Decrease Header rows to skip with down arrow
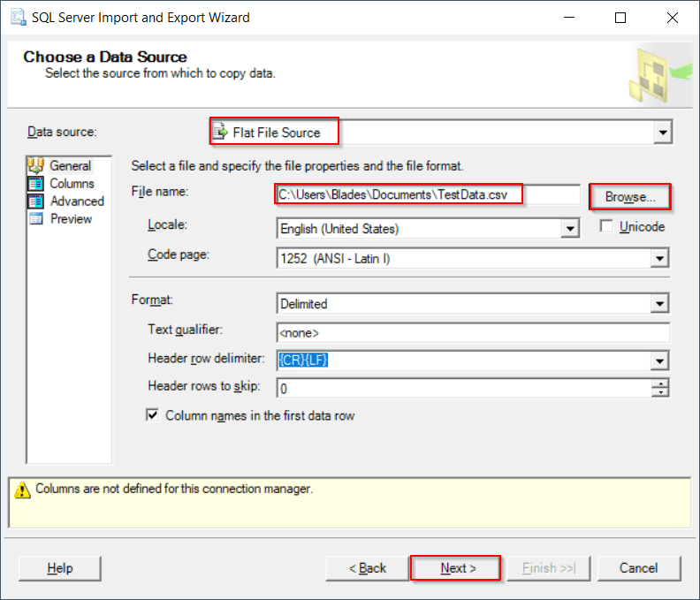 point(660,392)
